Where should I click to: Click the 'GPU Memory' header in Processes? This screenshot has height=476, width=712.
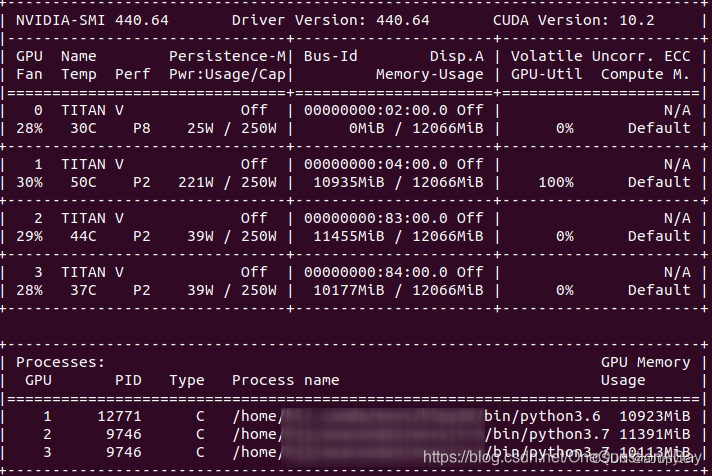point(646,362)
